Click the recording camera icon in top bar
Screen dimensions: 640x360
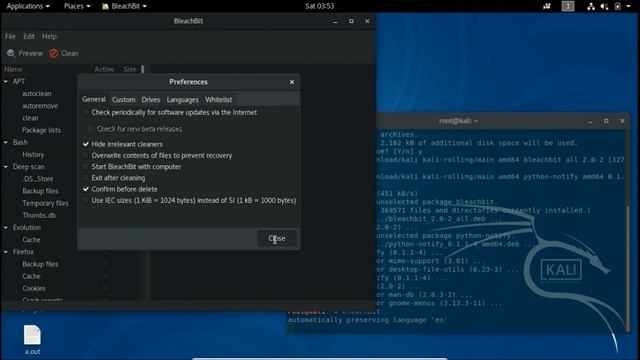[547, 6]
